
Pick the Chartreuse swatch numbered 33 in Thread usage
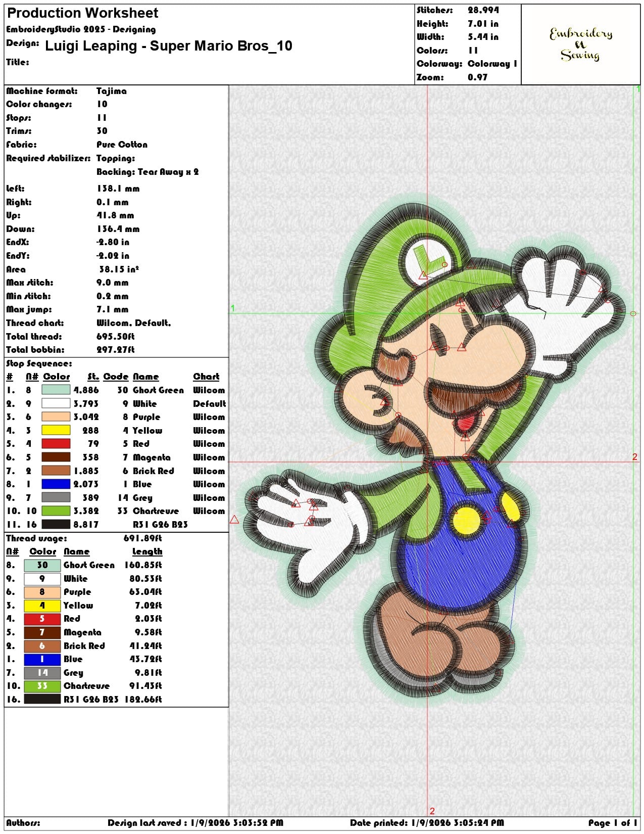[42, 686]
